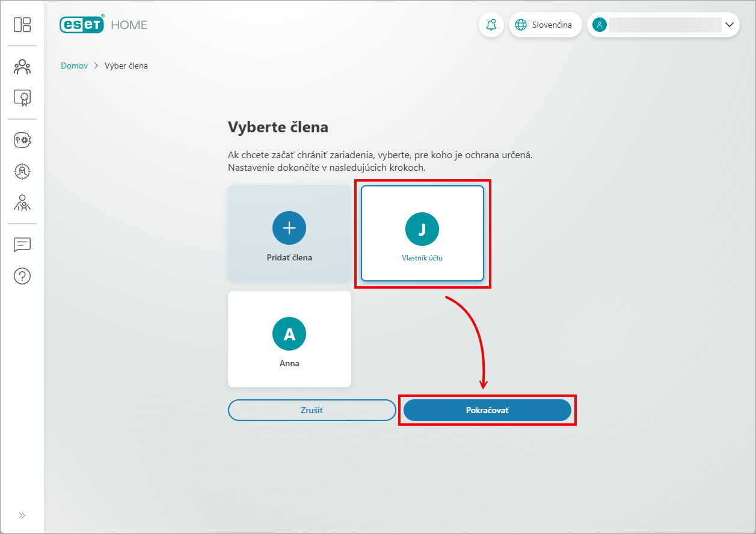Expand the user account dropdown
The height and width of the screenshot is (534, 756).
(x=730, y=25)
